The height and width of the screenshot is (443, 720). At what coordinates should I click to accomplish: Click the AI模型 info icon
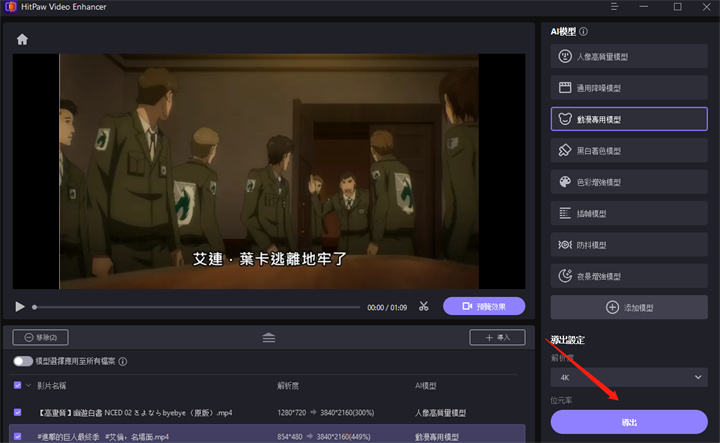[583, 31]
